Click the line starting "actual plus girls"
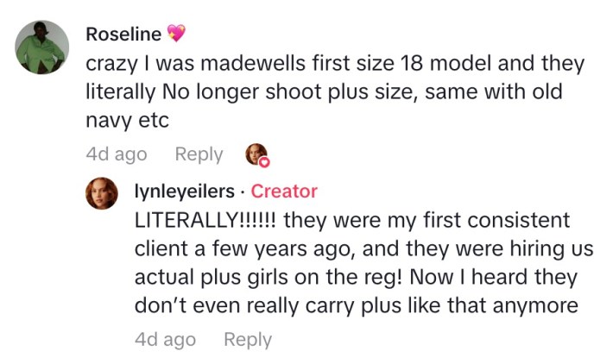613x364 pixels. coord(345,279)
